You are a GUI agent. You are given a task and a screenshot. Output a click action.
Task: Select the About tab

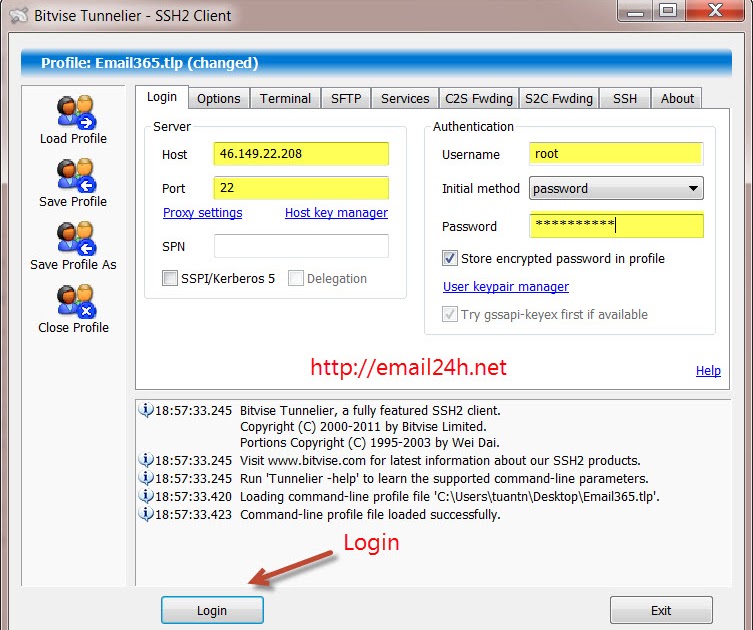tap(677, 98)
